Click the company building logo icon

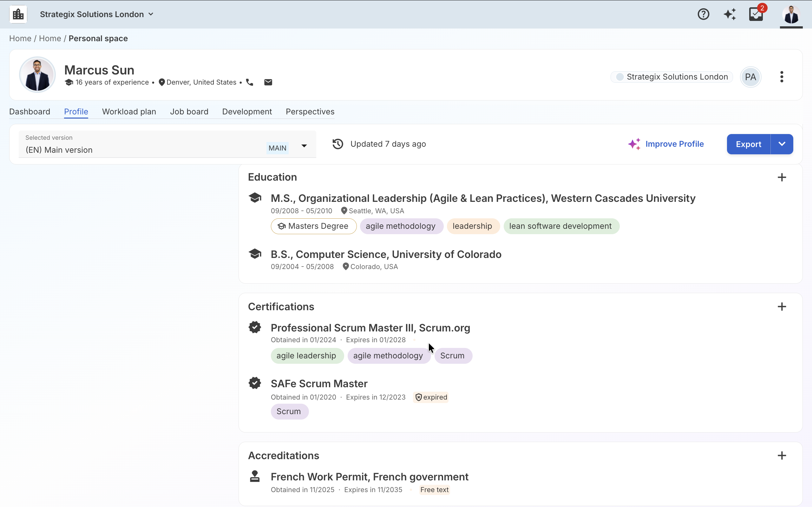click(x=18, y=14)
